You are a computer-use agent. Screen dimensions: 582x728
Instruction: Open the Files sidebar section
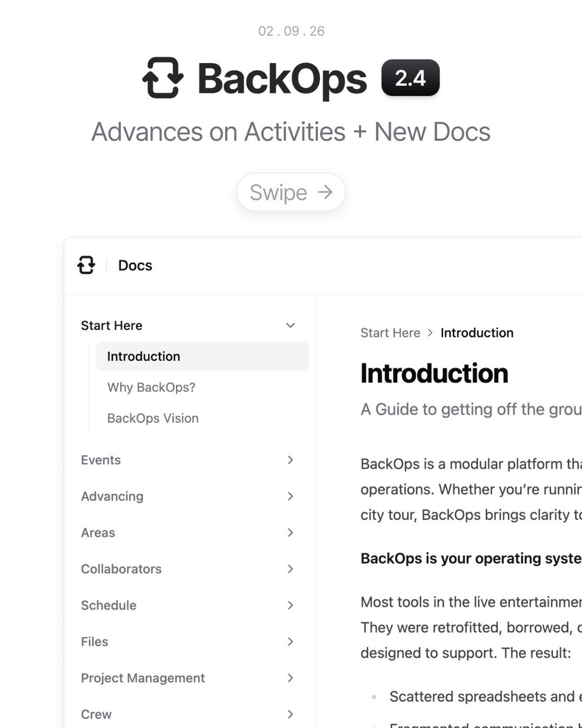95,642
